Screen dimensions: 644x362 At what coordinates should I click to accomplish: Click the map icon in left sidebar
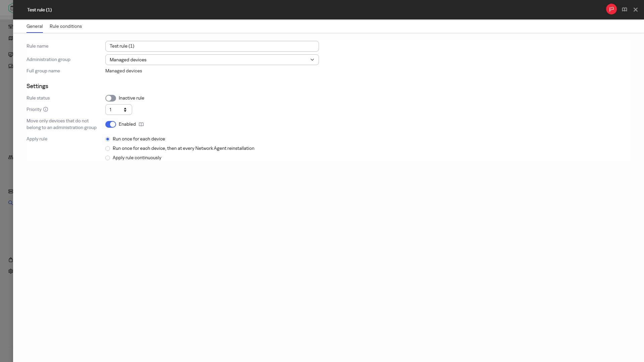click(11, 38)
